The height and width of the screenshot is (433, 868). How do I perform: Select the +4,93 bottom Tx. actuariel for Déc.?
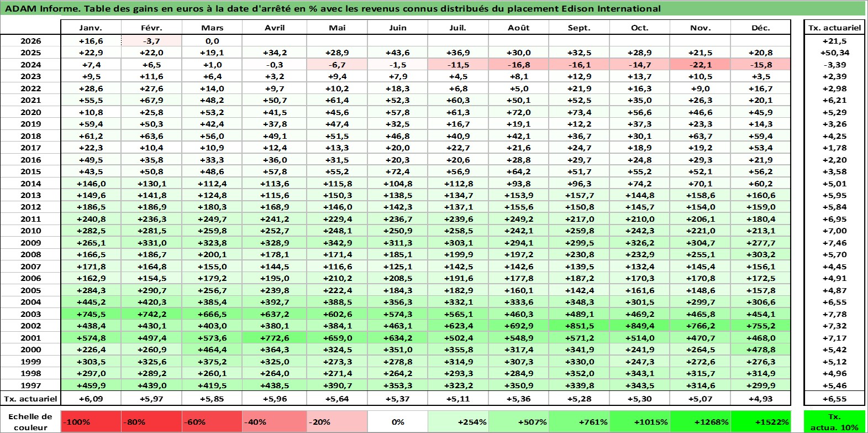[761, 399]
